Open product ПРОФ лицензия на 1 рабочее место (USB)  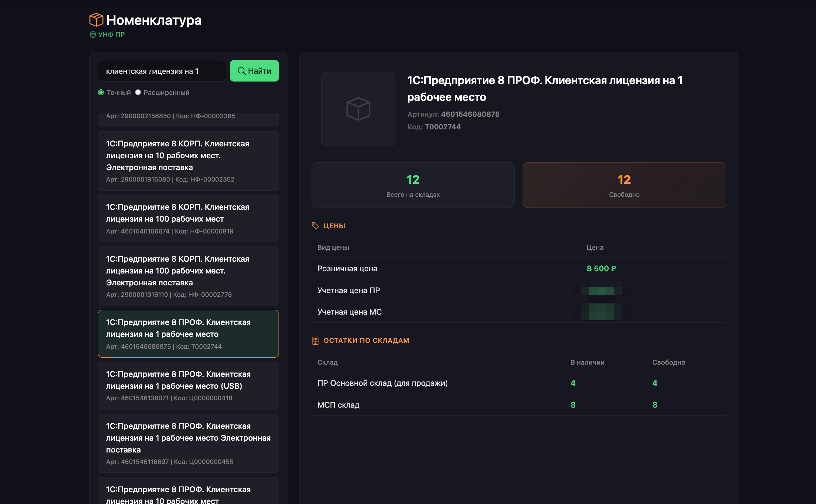coord(188,385)
